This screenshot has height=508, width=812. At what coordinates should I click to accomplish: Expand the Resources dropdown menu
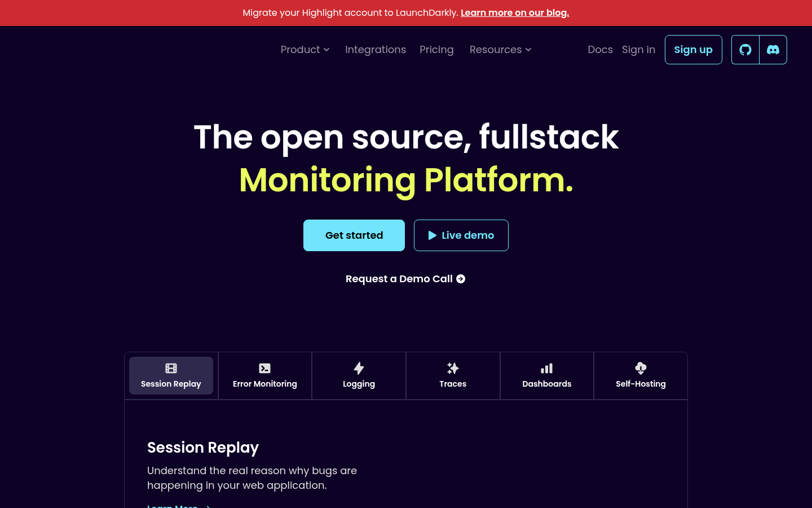click(x=501, y=50)
